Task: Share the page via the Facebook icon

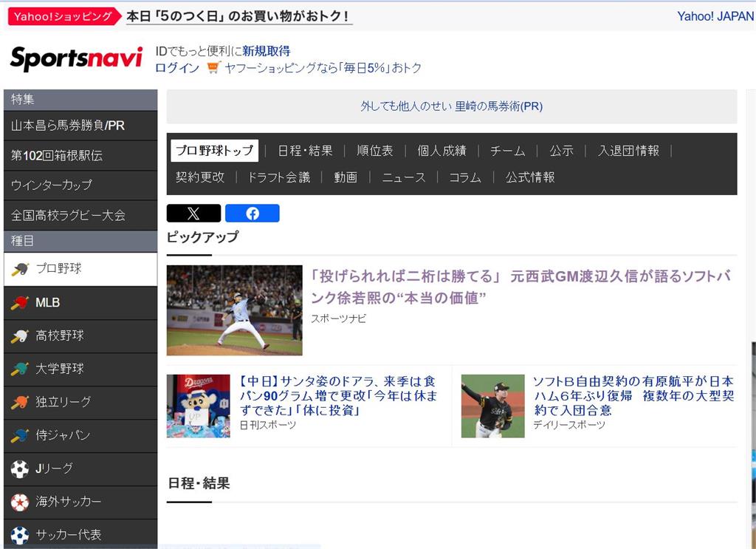Action: coord(252,214)
